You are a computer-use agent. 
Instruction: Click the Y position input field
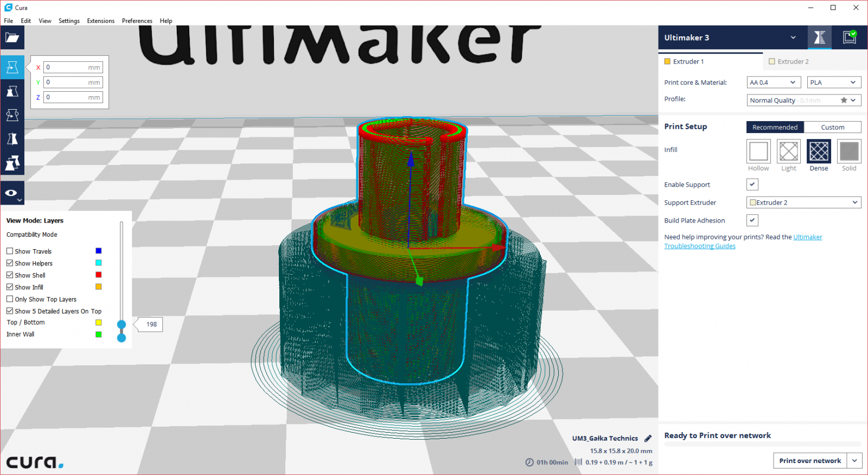(x=73, y=83)
